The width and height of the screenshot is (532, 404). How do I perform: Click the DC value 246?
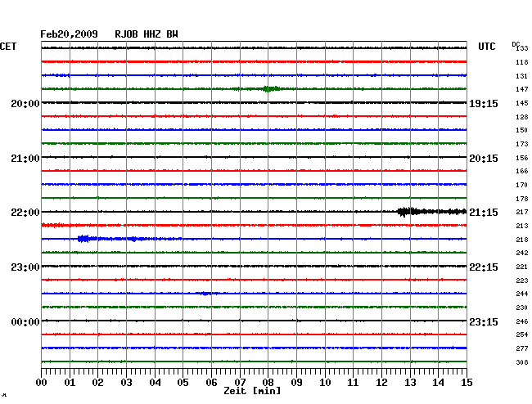click(x=522, y=321)
